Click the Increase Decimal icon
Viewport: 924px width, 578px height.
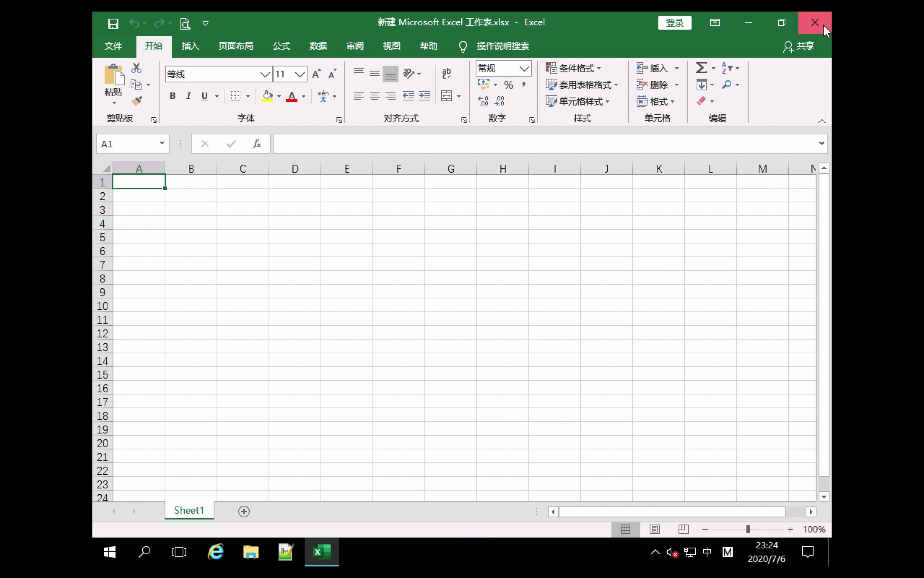click(x=483, y=101)
